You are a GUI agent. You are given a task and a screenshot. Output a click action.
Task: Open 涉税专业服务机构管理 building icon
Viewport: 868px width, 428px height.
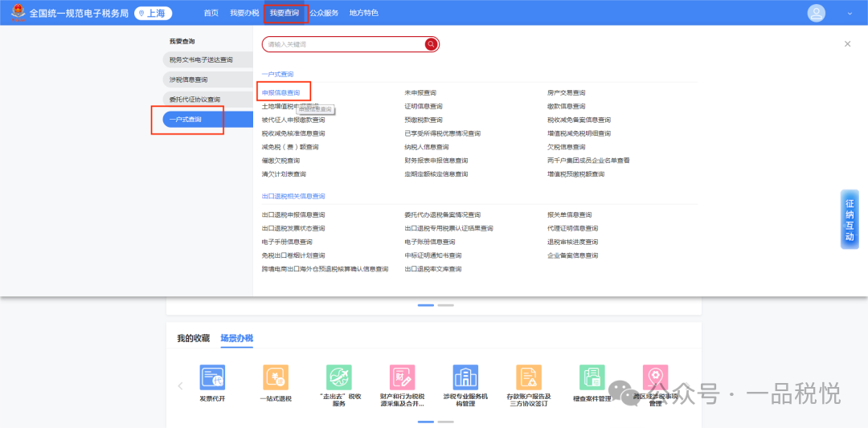click(465, 377)
